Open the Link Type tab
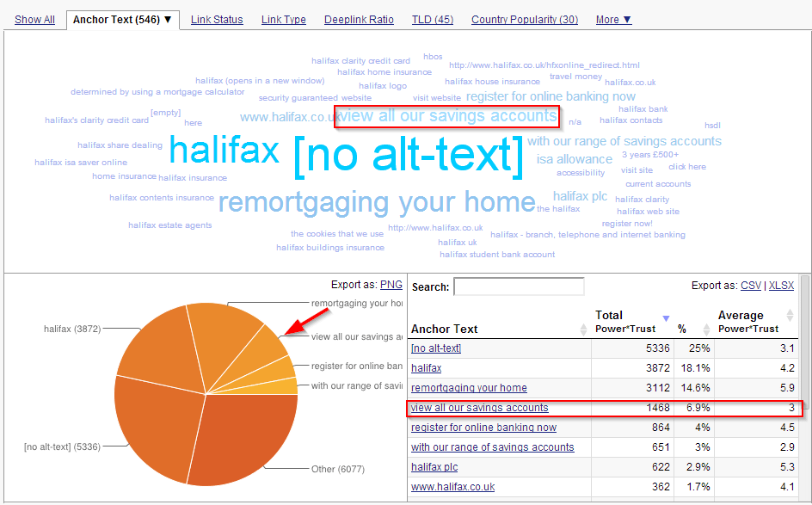Viewport: 812px width, 505px height. 283,20
